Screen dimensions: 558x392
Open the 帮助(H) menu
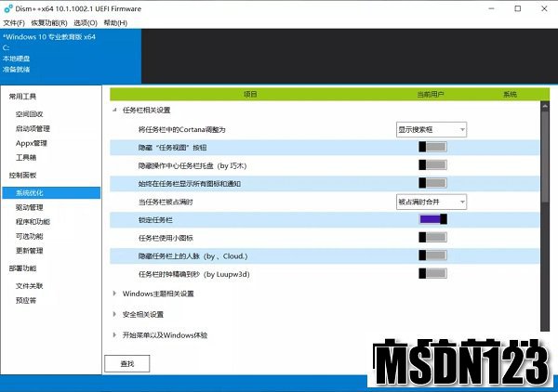point(115,23)
